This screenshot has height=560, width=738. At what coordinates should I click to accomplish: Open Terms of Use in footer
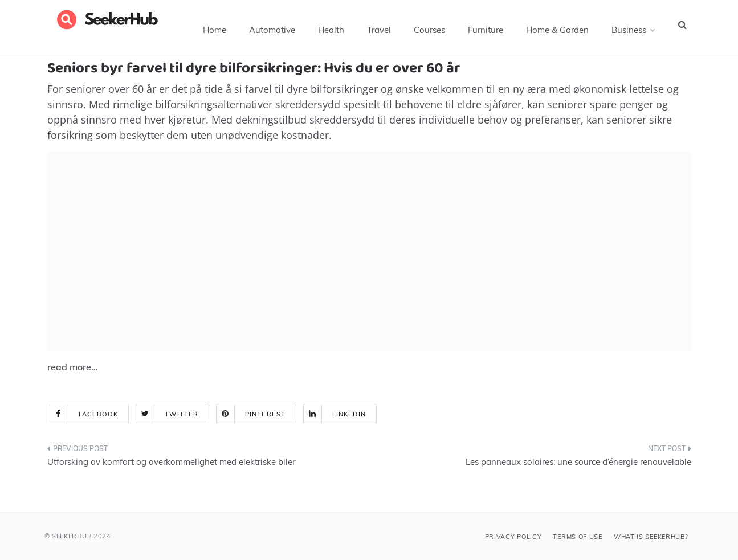click(577, 537)
